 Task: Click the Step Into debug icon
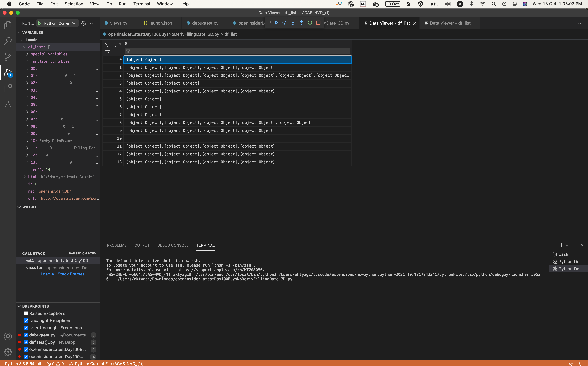(293, 23)
